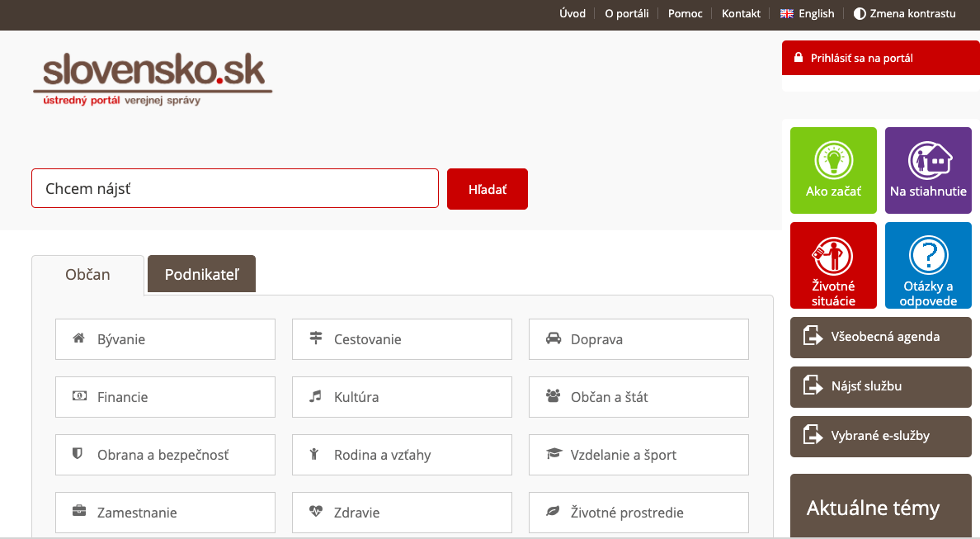Open the Životné situácie red tile
This screenshot has width=980, height=539.
833,265
